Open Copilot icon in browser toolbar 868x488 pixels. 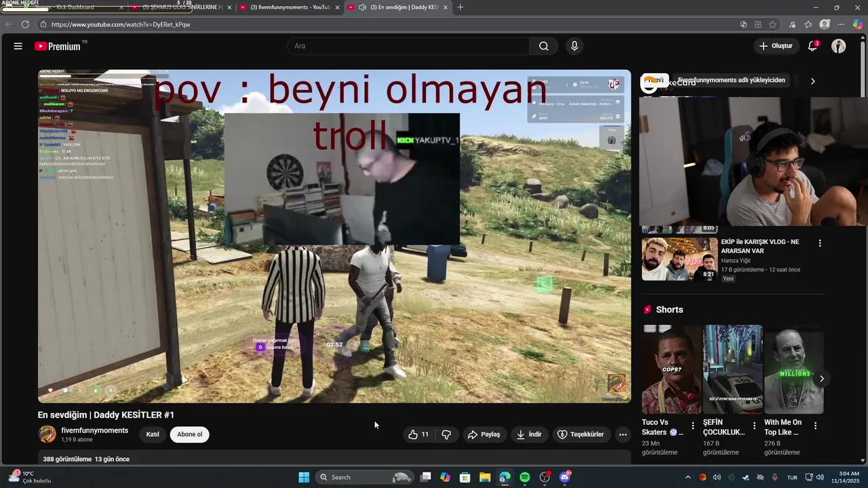coord(858,24)
